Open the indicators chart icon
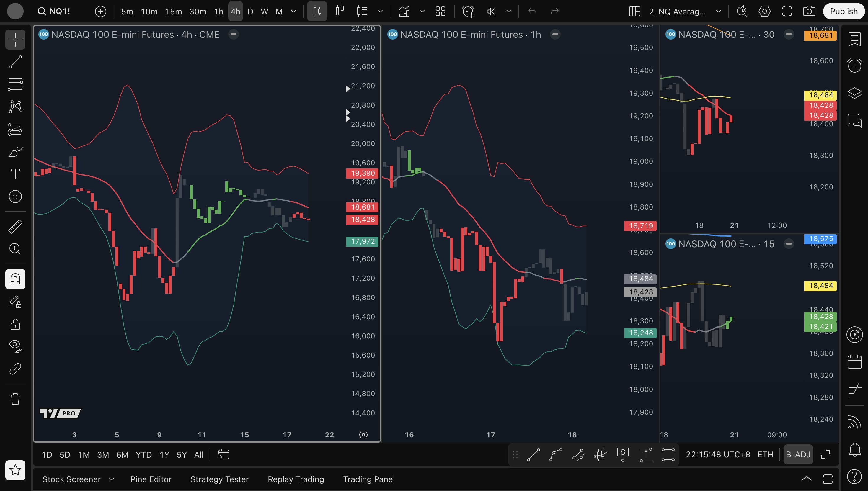The image size is (868, 491). [x=404, y=12]
